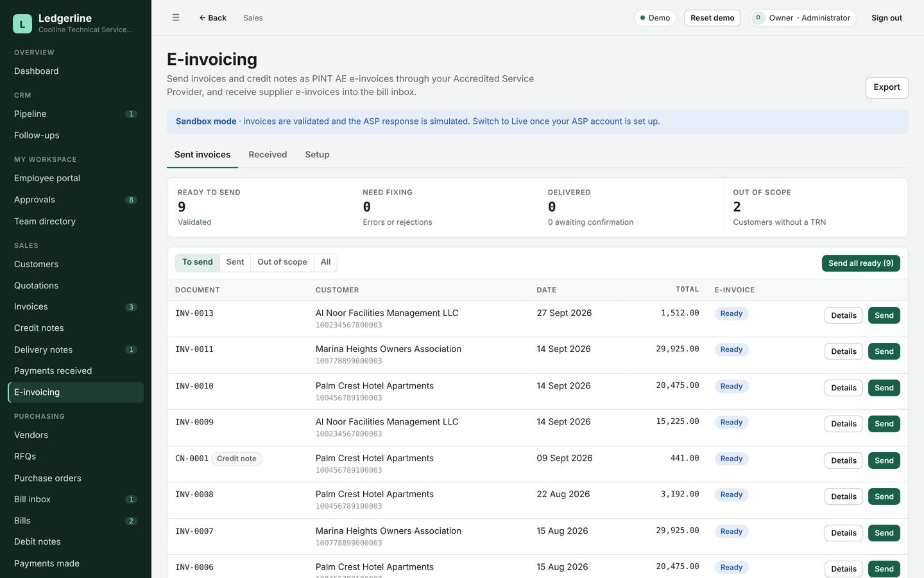This screenshot has width=924, height=578.
Task: Click the Demo status badge
Action: [x=654, y=18]
